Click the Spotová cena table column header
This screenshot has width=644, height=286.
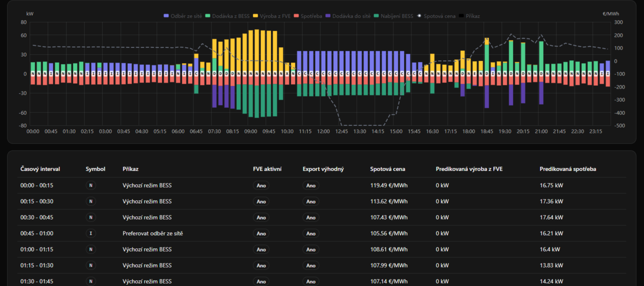388,169
